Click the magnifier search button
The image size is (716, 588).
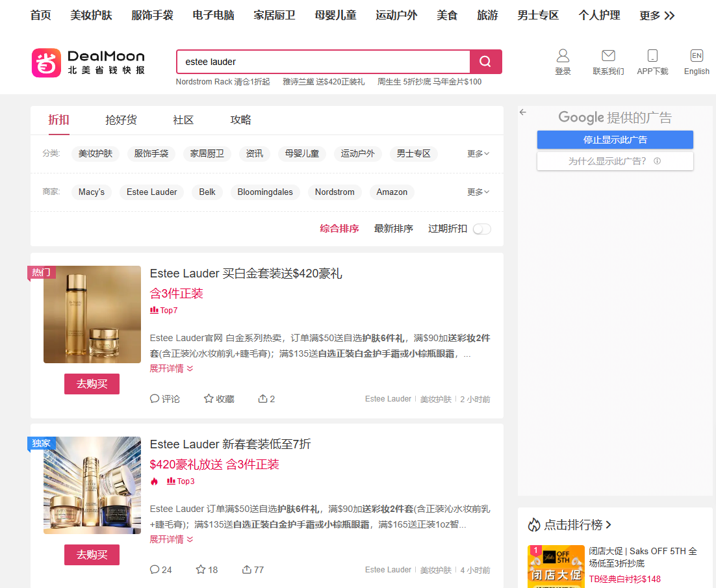pyautogui.click(x=485, y=62)
